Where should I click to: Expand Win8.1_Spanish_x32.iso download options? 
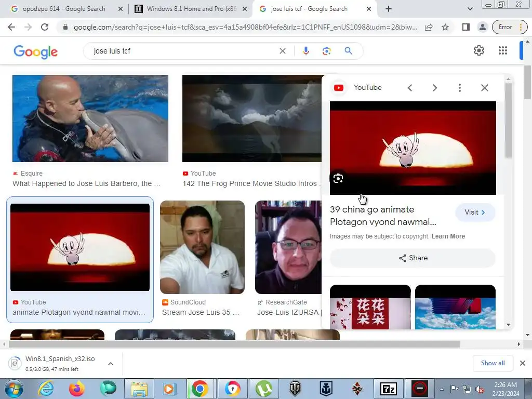pyautogui.click(x=111, y=364)
